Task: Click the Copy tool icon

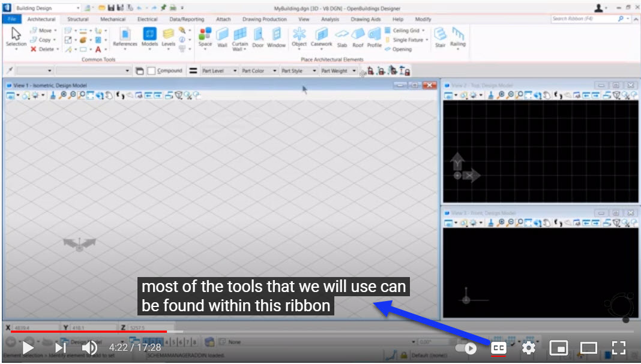Action: tap(34, 40)
